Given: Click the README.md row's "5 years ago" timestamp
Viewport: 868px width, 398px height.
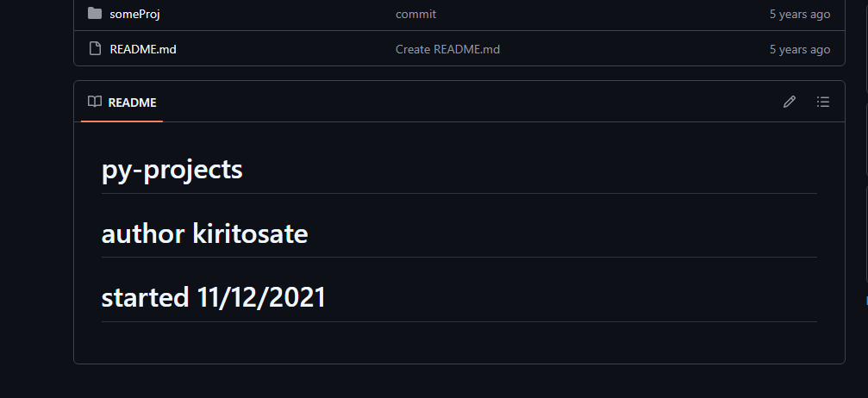Looking at the screenshot, I should [799, 49].
